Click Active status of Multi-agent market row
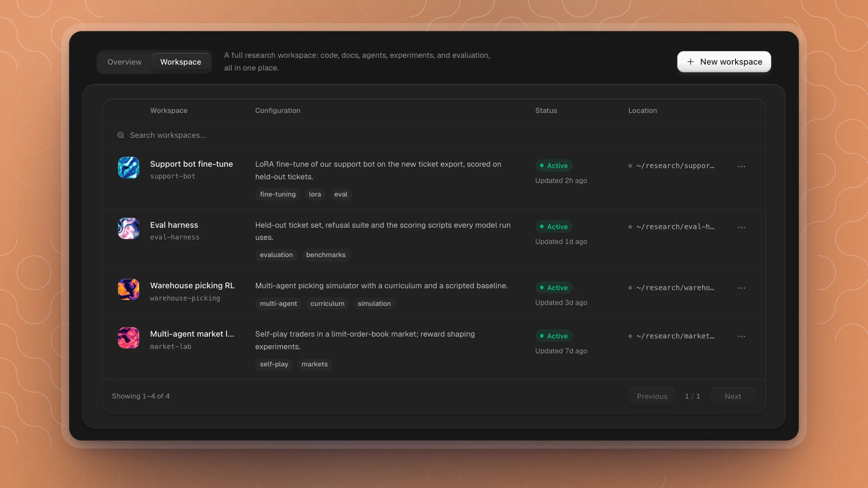868x488 pixels. point(554,336)
